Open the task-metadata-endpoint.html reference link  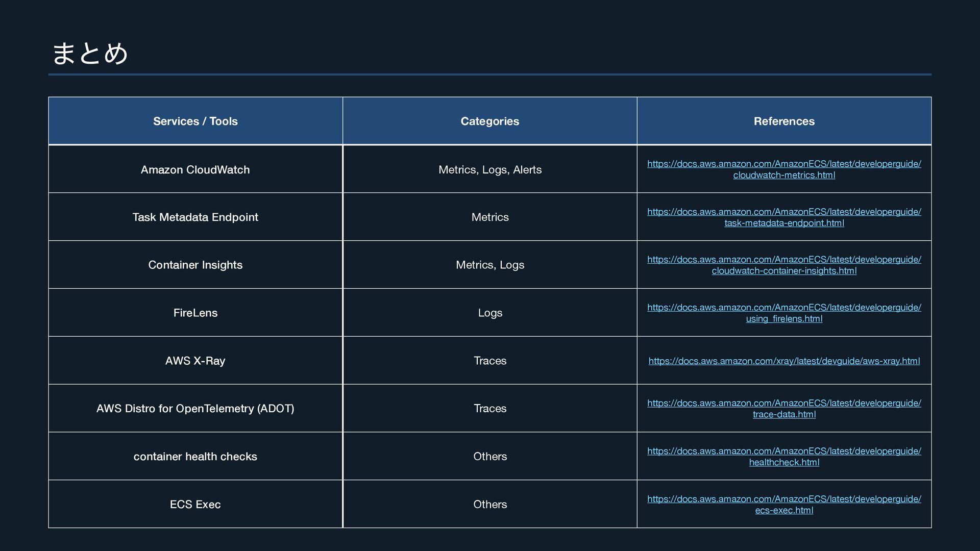(x=784, y=217)
